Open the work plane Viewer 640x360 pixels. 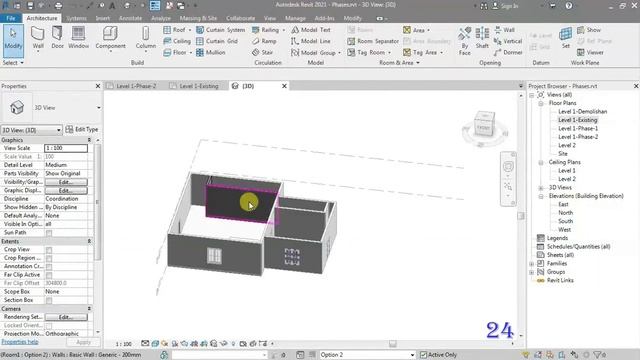click(590, 53)
